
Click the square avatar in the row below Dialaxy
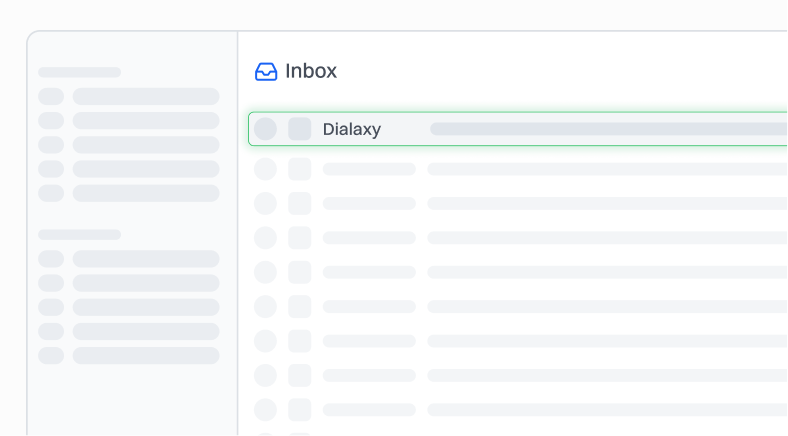pos(300,169)
